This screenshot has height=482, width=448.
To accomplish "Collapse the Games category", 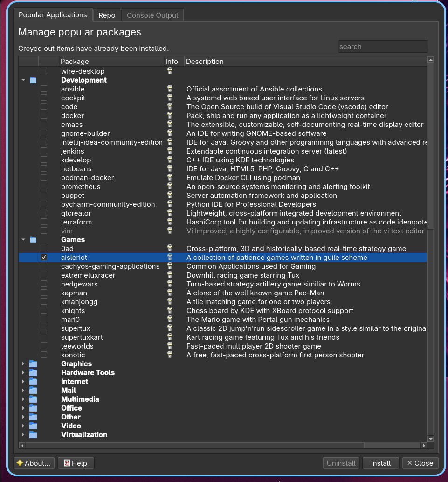I will pos(23,239).
